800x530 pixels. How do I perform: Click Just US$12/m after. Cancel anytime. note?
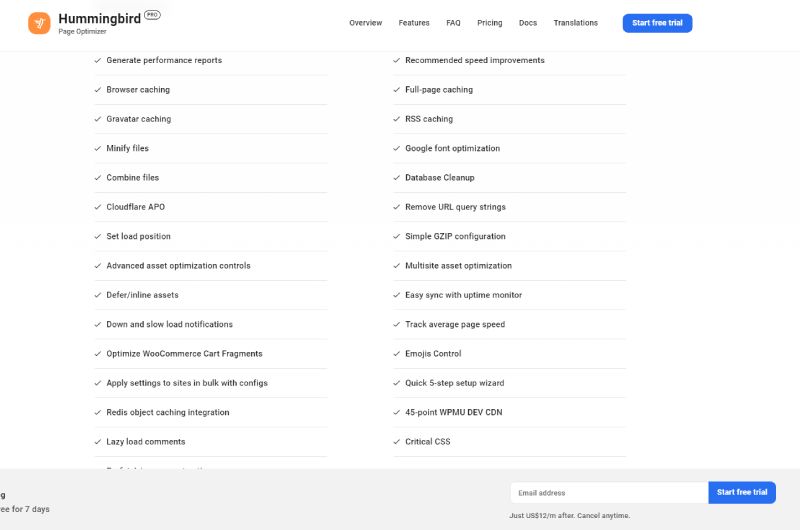tap(569, 516)
